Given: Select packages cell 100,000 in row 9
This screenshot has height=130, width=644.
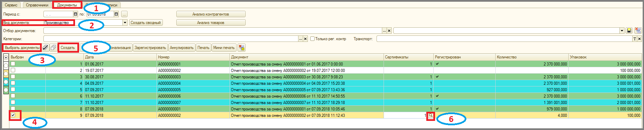Looking at the screenshot, I should [605, 115].
